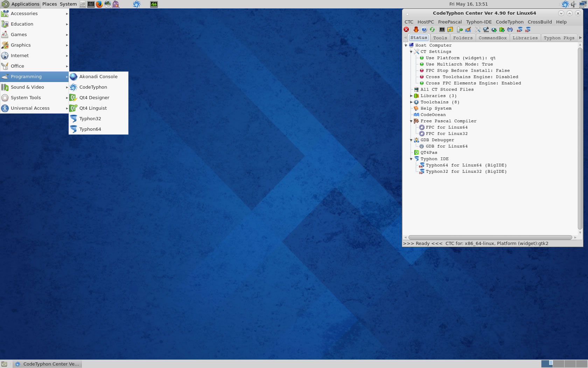Select 'Typhon64 for Linux64 (BigIDE)' row
The height and width of the screenshot is (368, 588).
(x=463, y=165)
